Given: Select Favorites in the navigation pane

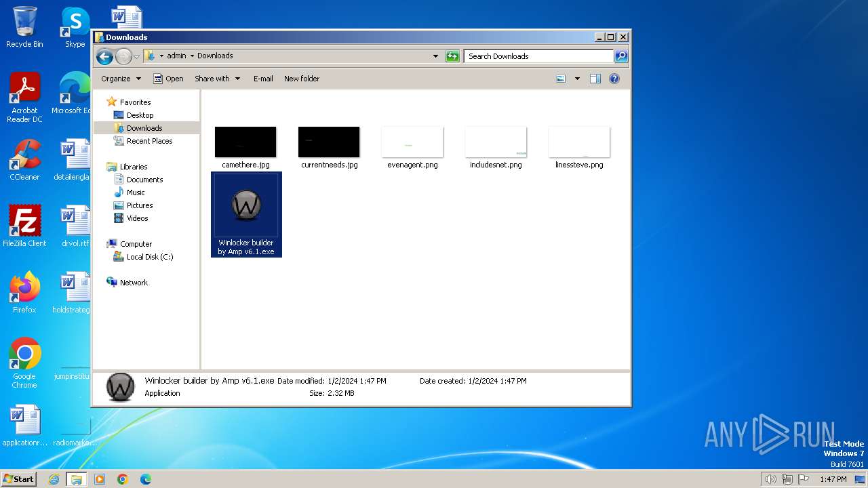Looking at the screenshot, I should [x=128, y=102].
